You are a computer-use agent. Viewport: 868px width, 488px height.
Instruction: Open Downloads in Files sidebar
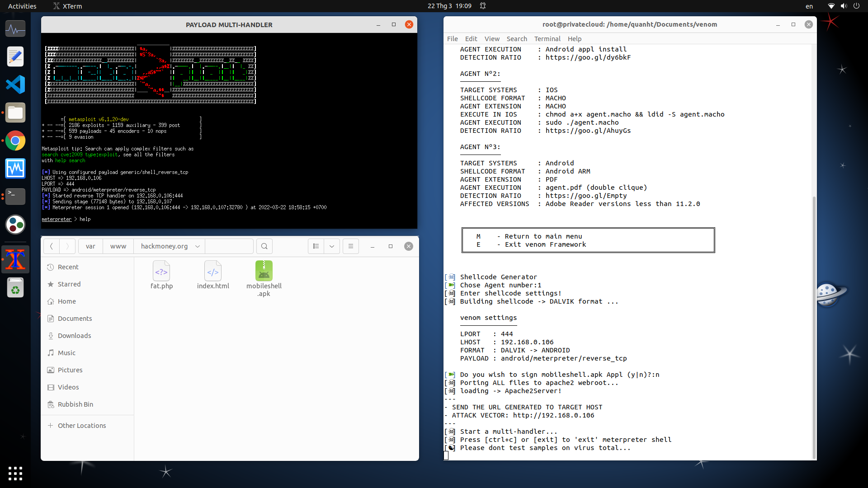pyautogui.click(x=88, y=336)
